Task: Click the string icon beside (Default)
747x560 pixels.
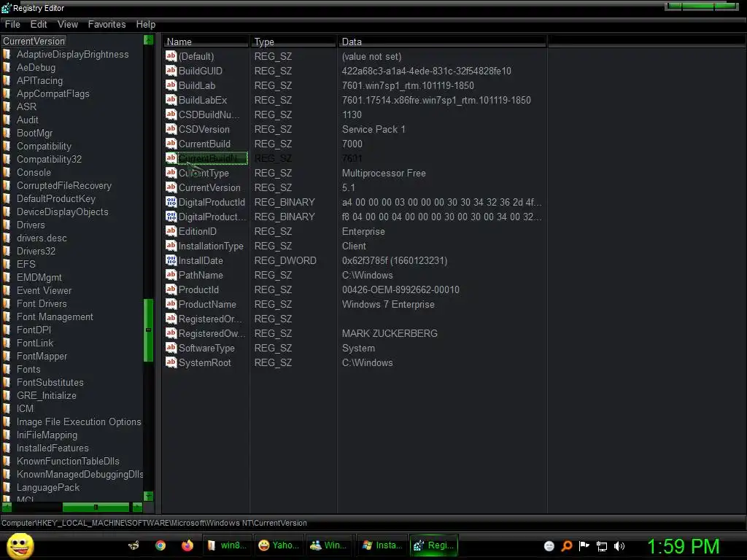Action: [x=171, y=56]
